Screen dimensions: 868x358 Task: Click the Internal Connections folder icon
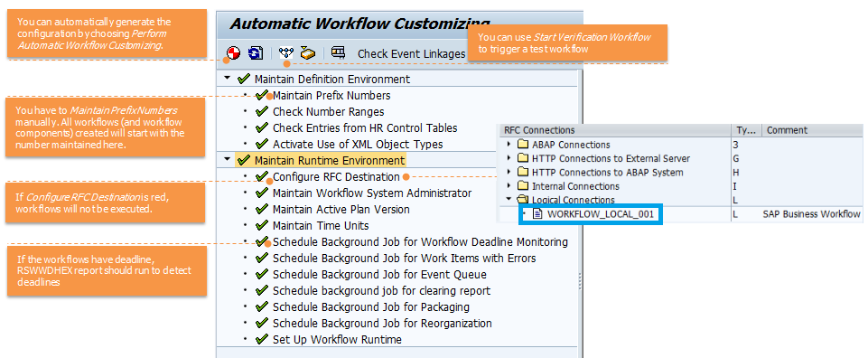[x=523, y=186]
